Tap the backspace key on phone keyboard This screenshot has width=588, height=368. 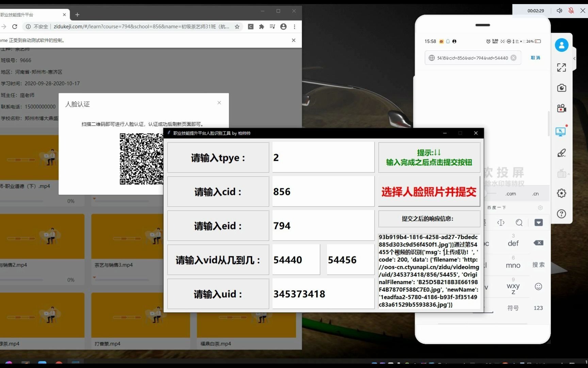[x=538, y=243]
